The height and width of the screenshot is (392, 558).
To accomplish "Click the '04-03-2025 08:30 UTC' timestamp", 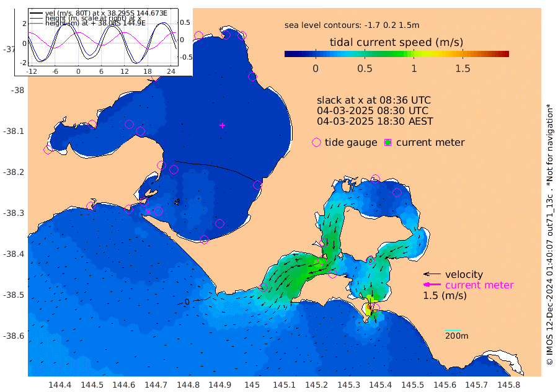I will click(373, 111).
